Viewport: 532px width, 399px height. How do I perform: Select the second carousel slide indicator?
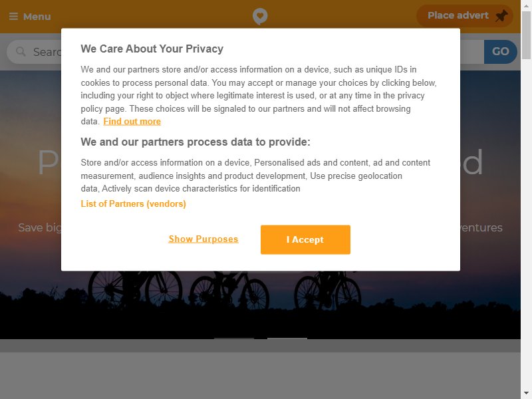click(287, 338)
